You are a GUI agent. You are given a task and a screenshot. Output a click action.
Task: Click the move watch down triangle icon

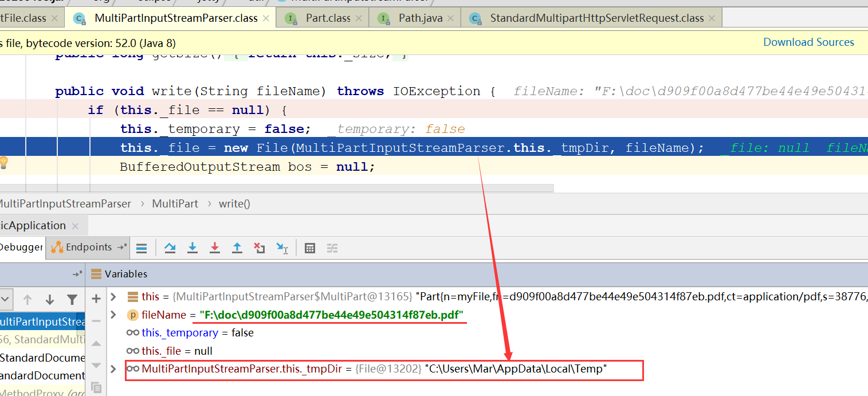coord(96,366)
